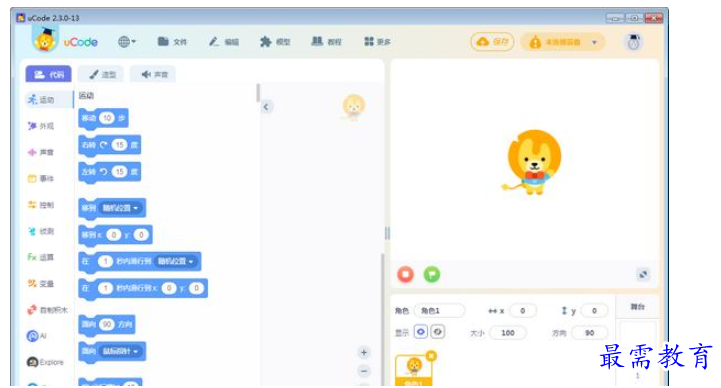Screen dimensions: 721x388
Task: Expand 鼠标指针 dropdown in 面向 block
Action: point(120,351)
